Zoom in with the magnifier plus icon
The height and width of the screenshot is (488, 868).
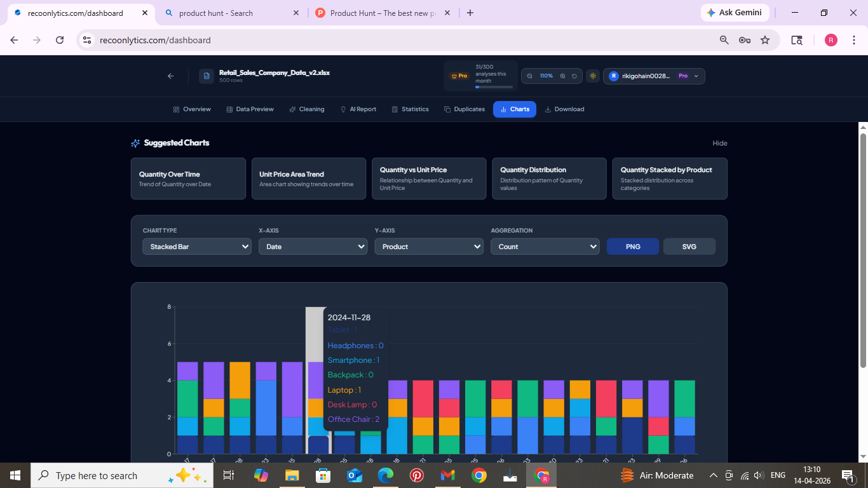pos(562,76)
